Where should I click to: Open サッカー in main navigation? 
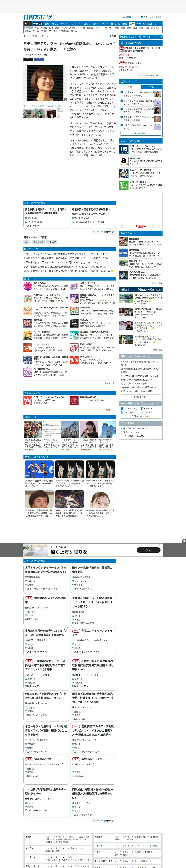pyautogui.click(x=65, y=24)
